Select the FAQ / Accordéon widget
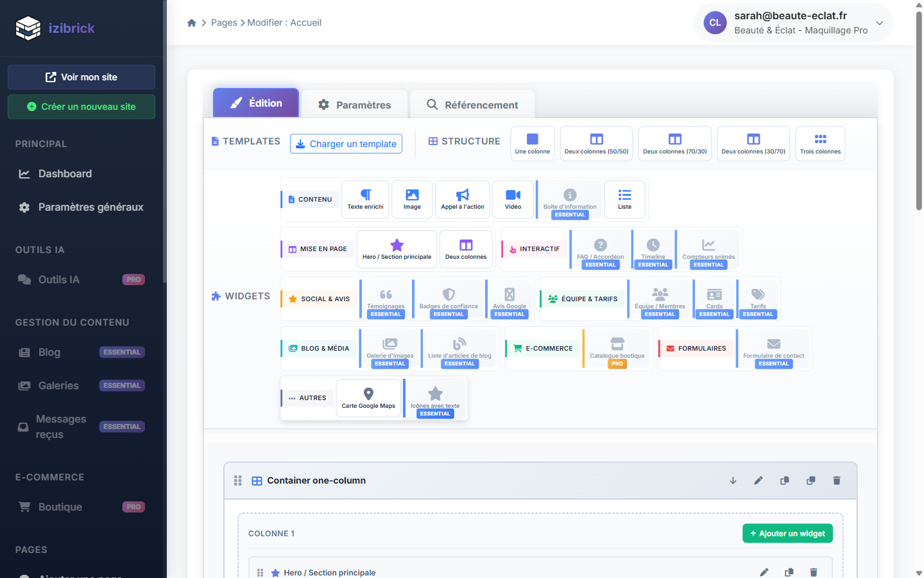 coord(601,250)
